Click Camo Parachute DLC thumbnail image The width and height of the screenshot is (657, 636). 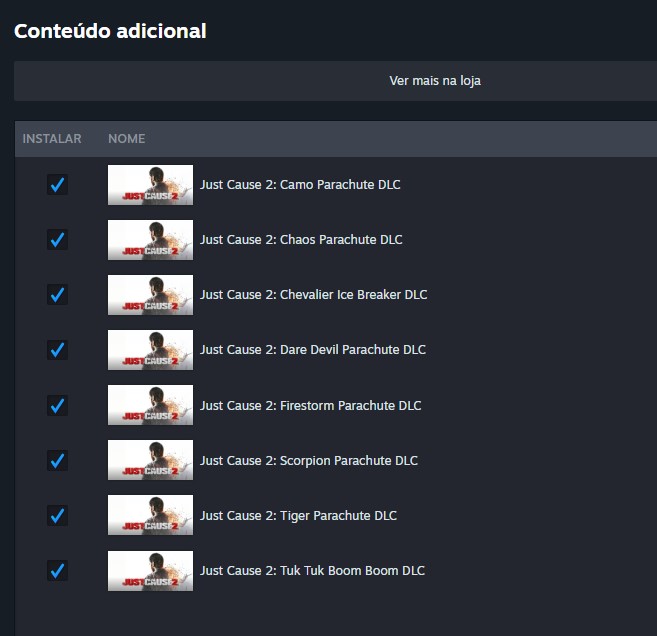pyautogui.click(x=150, y=185)
